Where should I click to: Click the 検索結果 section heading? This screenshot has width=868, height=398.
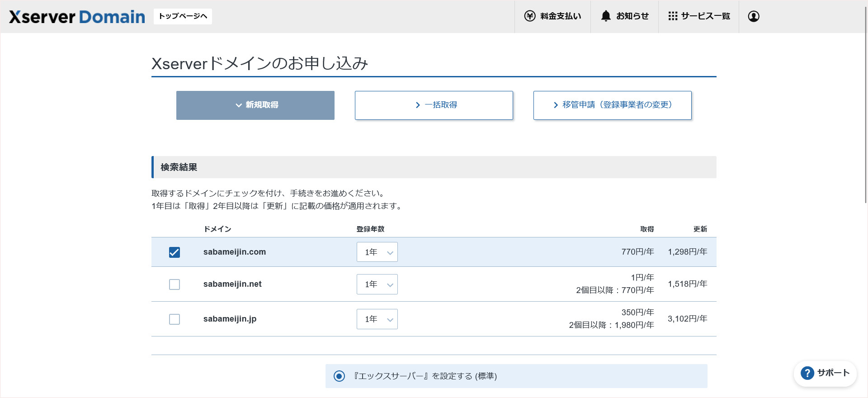tap(179, 167)
